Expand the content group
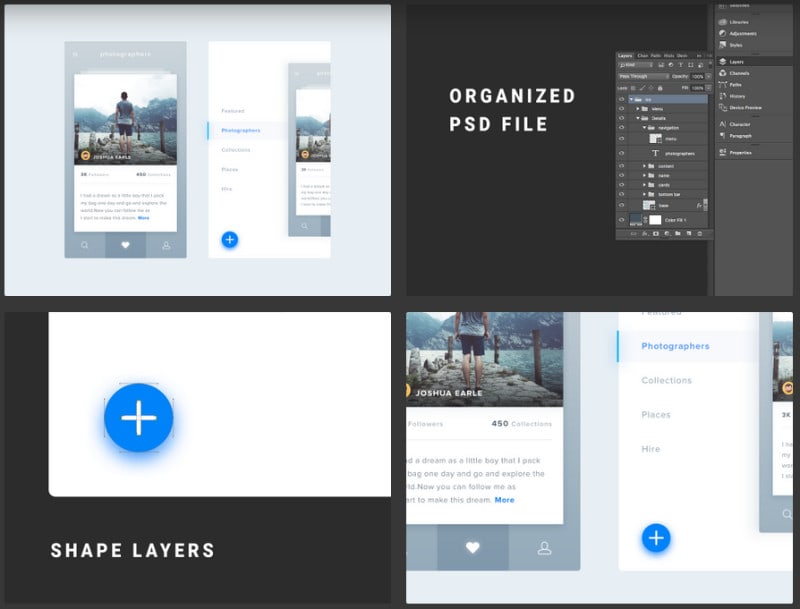Image resolution: width=800 pixels, height=609 pixels. [x=644, y=166]
